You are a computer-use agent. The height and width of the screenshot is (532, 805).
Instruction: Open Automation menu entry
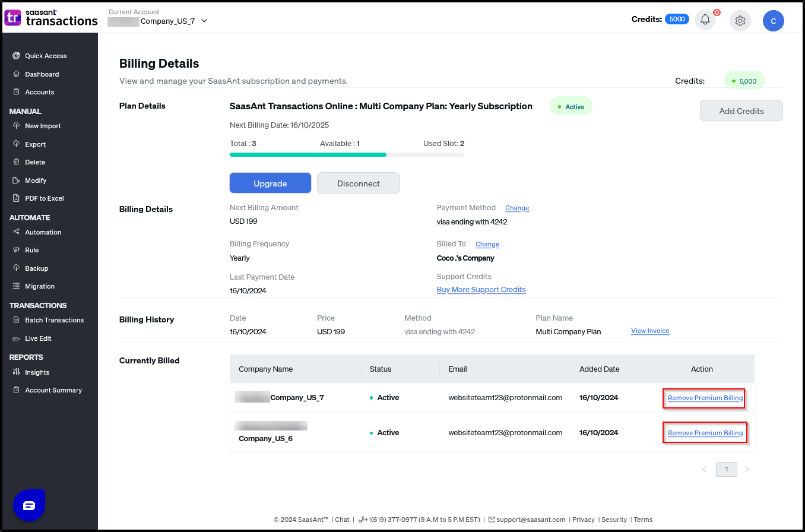pyautogui.click(x=43, y=232)
